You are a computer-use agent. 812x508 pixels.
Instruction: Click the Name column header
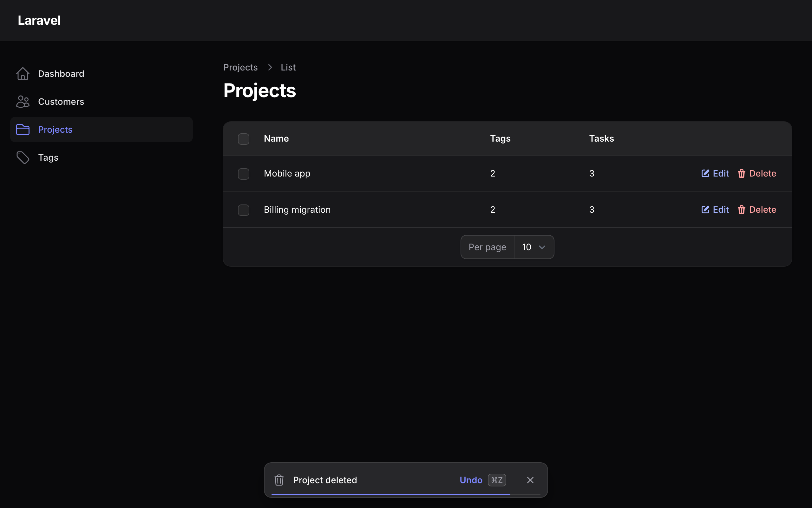tap(276, 138)
